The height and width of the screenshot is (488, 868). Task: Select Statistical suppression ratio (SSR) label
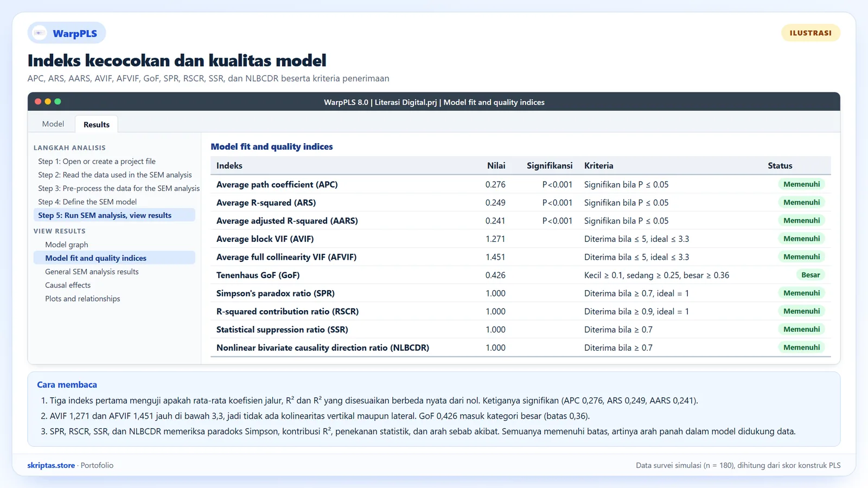click(282, 330)
